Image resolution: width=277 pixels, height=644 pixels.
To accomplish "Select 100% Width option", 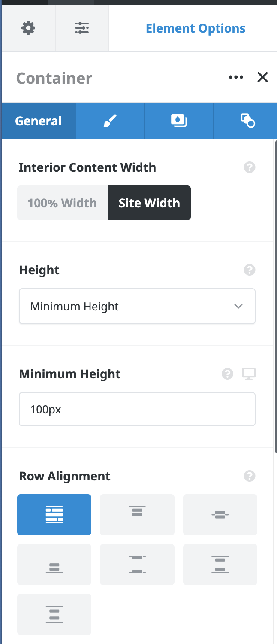I will (x=63, y=203).
